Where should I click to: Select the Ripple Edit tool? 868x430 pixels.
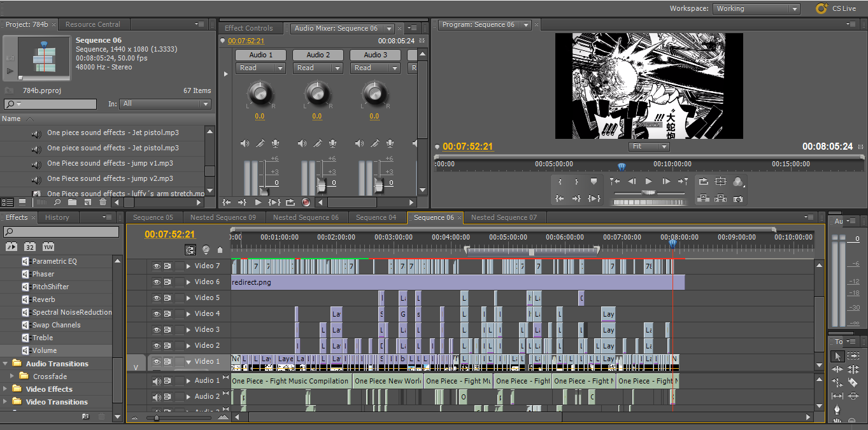pos(837,369)
